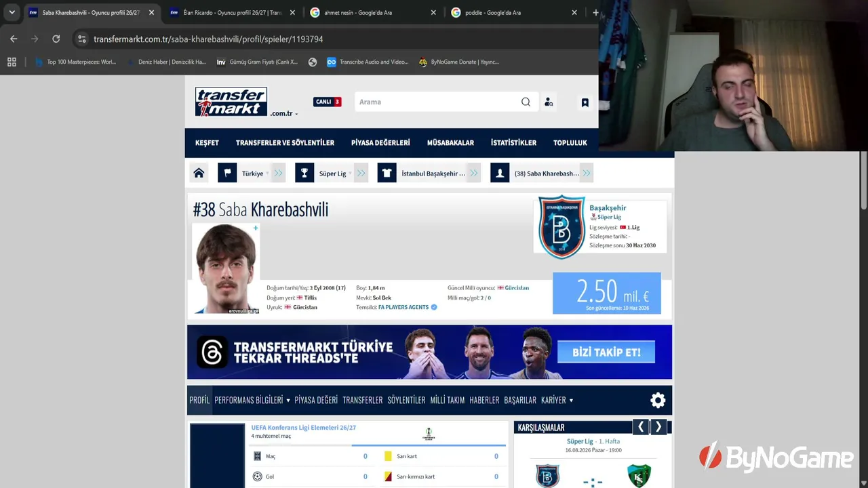Image resolution: width=868 pixels, height=488 pixels.
Task: Open the KEŞFET menu
Action: 207,143
